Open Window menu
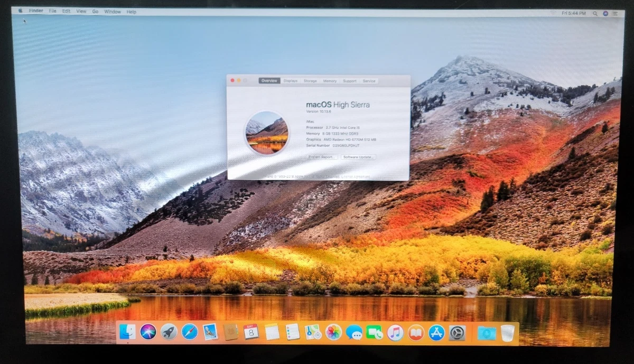This screenshot has width=634, height=364. tap(113, 12)
